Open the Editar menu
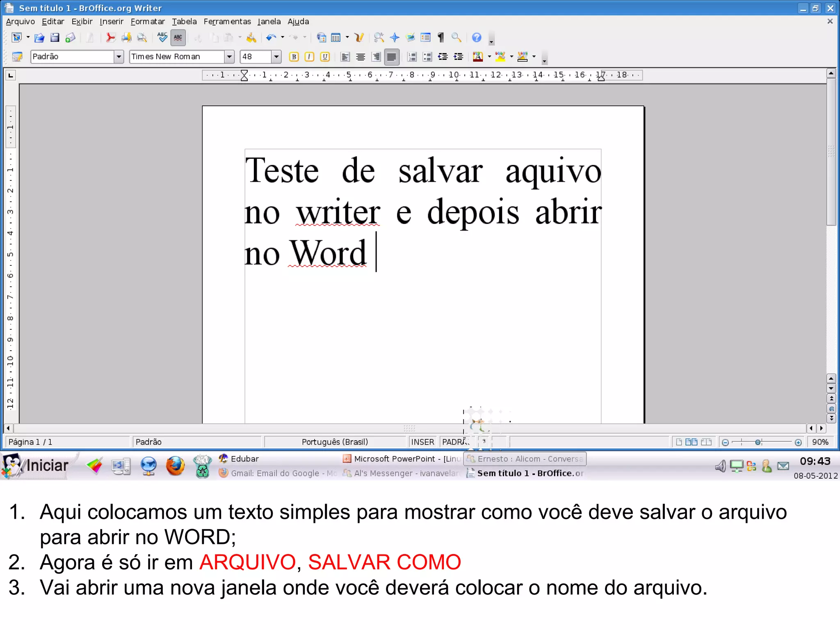 tap(53, 22)
